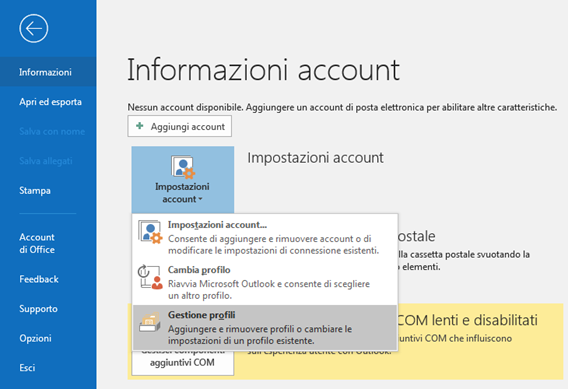Select the Informazioni tab in sidebar
Image resolution: width=568 pixels, height=389 pixels.
coord(48,72)
